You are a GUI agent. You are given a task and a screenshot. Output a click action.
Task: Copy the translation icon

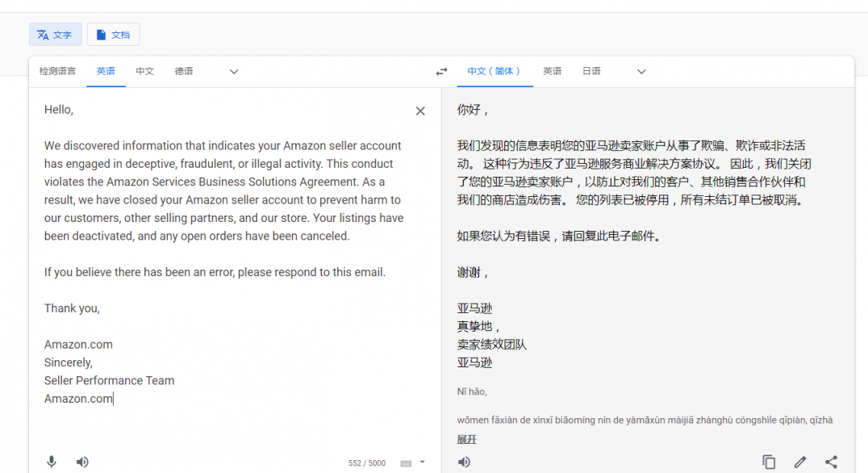(x=769, y=462)
